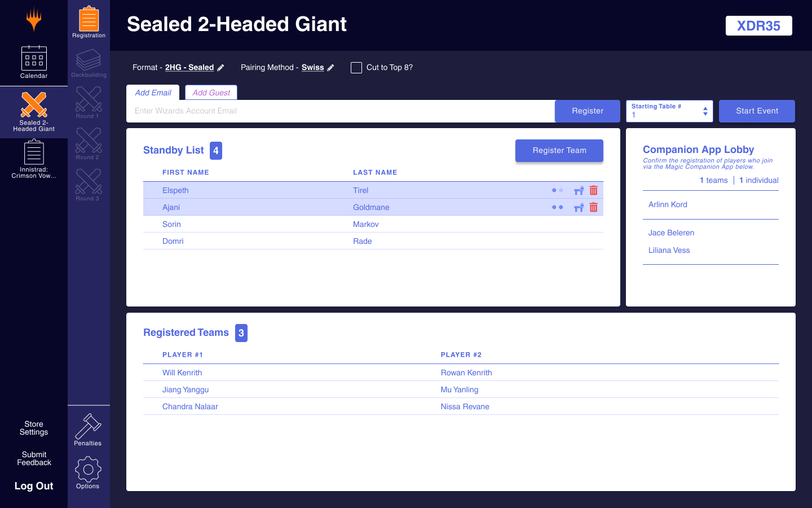Viewport: 812px width, 508px height.
Task: Open Round 2 pairings
Action: click(x=89, y=143)
